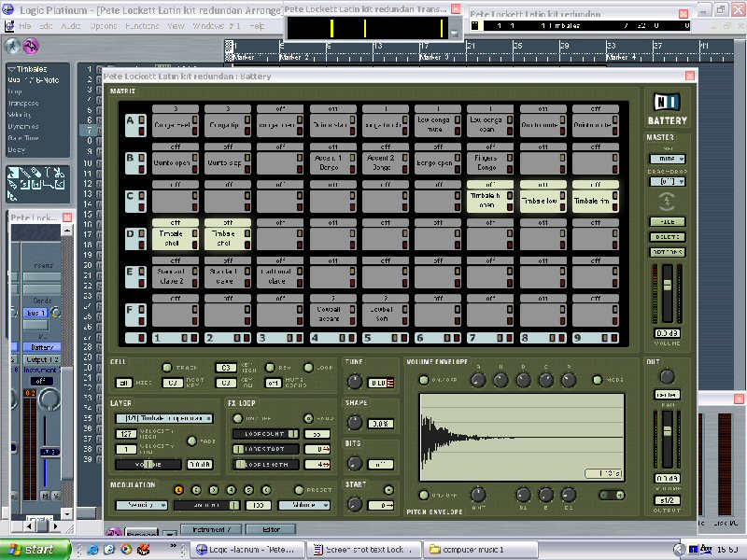Select modulation slot 1 button
Image resolution: width=747 pixels, height=560 pixels.
click(x=178, y=489)
